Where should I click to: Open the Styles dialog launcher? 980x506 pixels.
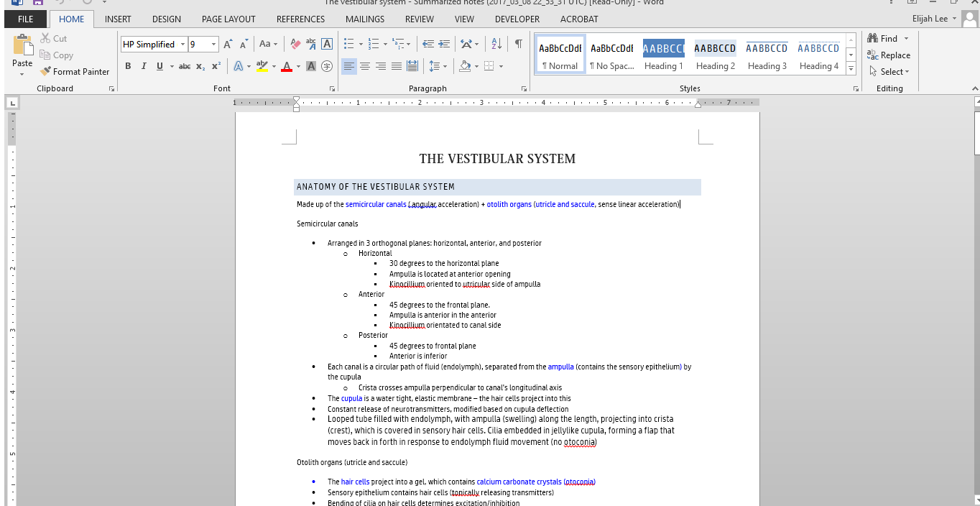(x=856, y=88)
